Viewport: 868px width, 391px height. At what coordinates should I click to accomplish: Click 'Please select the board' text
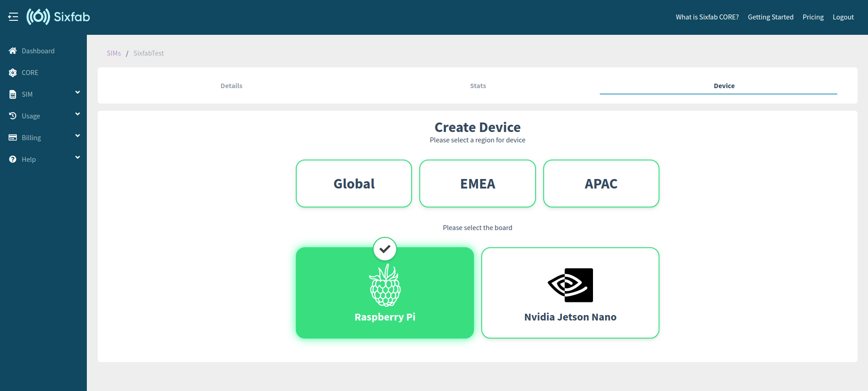478,228
